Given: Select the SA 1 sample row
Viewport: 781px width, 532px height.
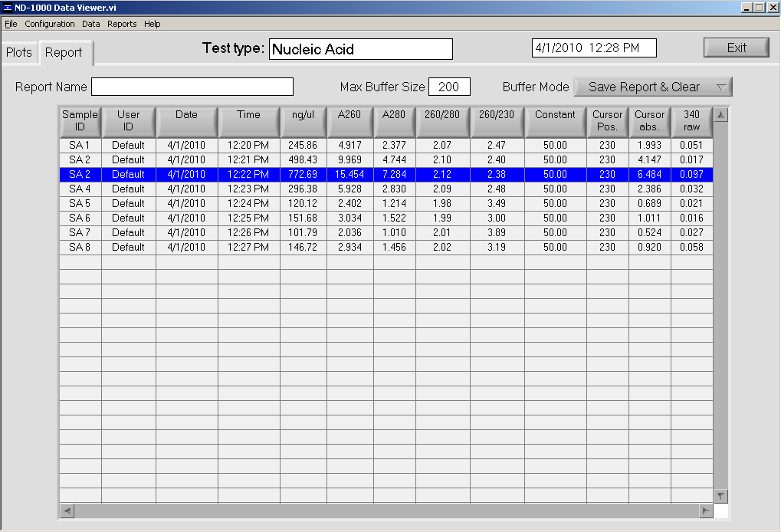Looking at the screenshot, I should point(386,146).
